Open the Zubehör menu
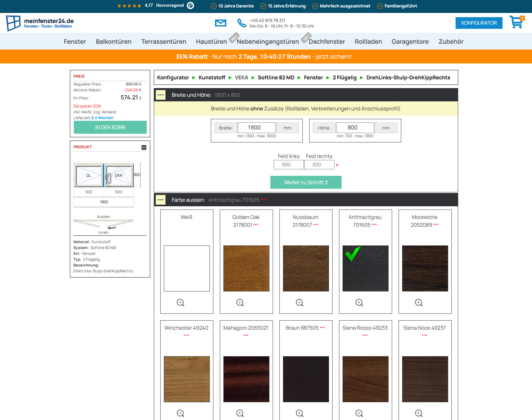The width and height of the screenshot is (532, 420). (x=451, y=41)
